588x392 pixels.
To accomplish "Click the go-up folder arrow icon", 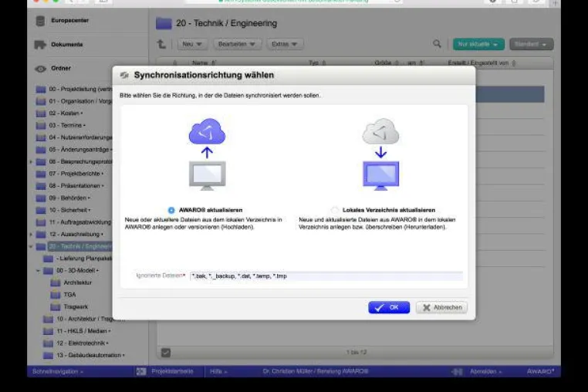I will pyautogui.click(x=161, y=44).
